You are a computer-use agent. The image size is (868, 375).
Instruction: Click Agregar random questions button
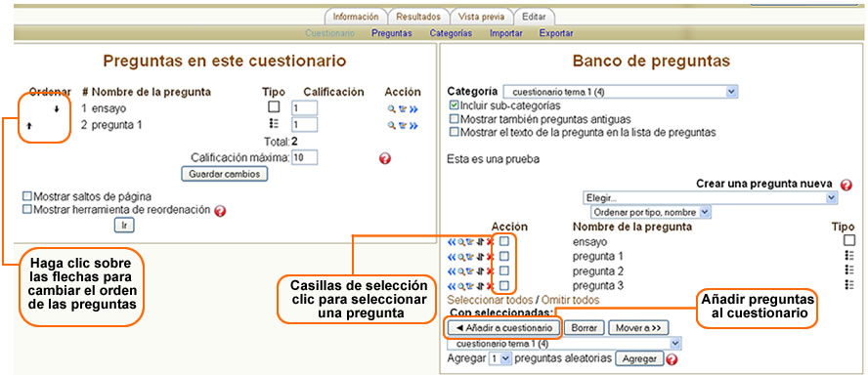(639, 359)
